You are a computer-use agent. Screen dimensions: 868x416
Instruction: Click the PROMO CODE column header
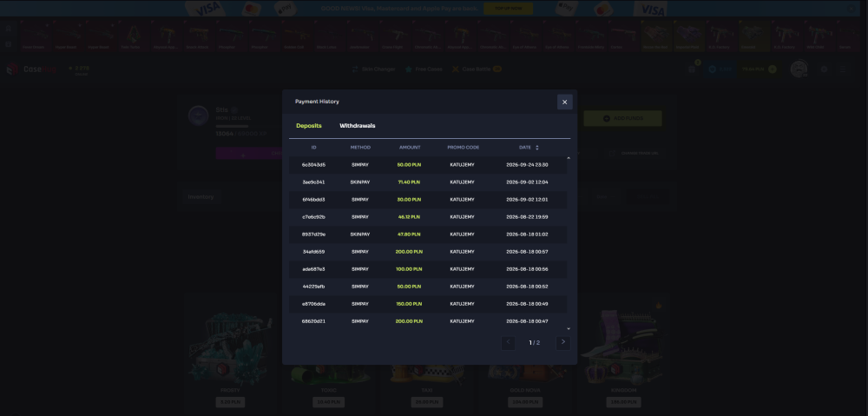pyautogui.click(x=464, y=148)
